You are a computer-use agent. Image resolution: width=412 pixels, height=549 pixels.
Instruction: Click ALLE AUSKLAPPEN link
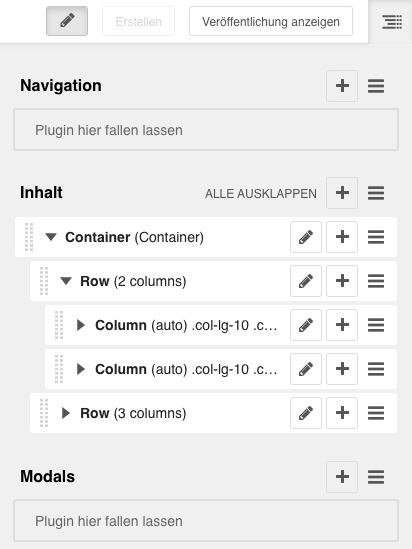pyautogui.click(x=261, y=193)
